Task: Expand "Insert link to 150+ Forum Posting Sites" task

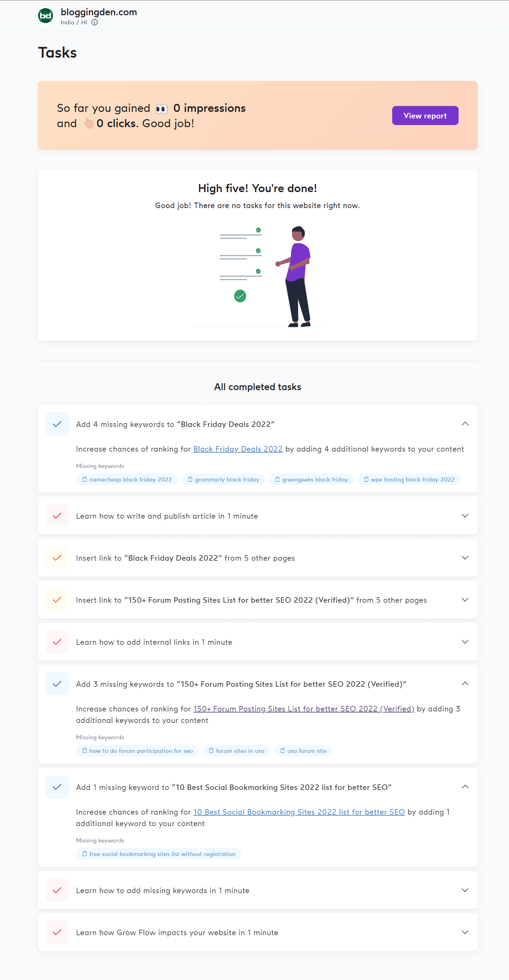Action: click(465, 600)
